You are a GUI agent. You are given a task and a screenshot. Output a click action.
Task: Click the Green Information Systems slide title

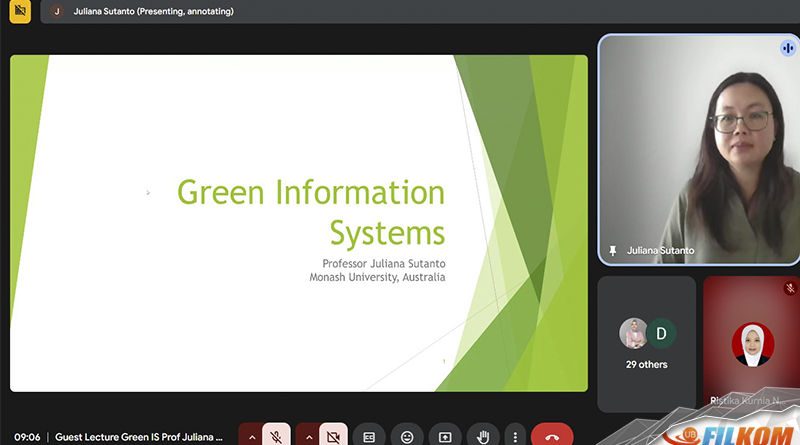[x=311, y=212]
